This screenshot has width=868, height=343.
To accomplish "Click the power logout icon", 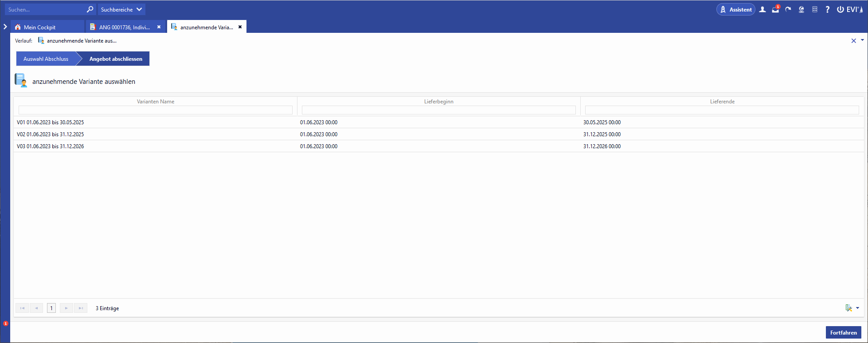I will coord(840,9).
